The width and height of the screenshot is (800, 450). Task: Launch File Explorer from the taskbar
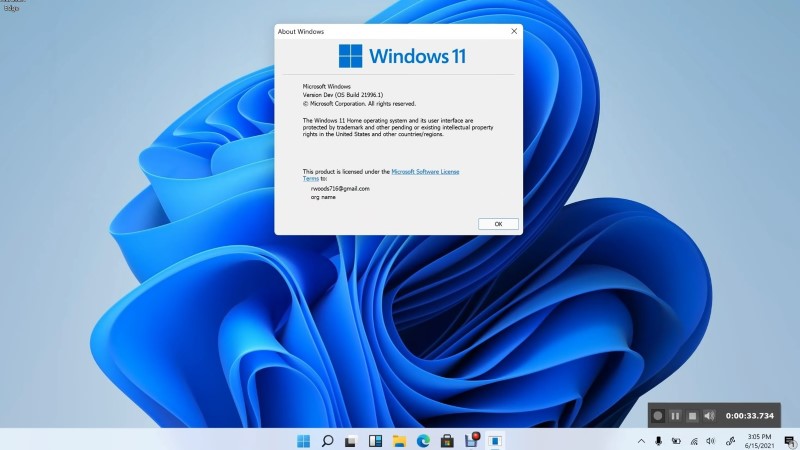pos(400,440)
